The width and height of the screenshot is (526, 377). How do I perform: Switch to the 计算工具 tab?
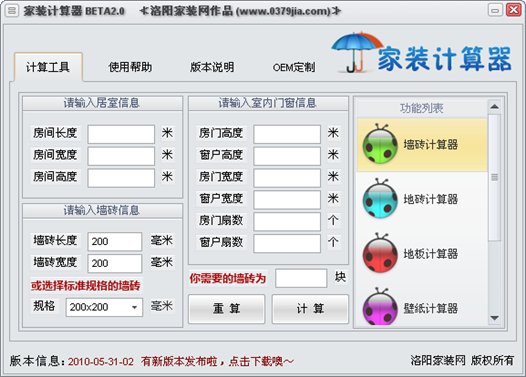(48, 67)
